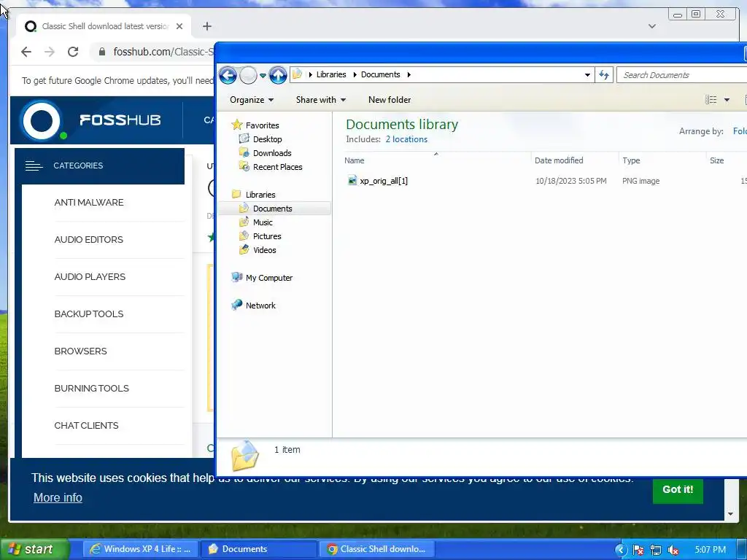Click the Explorer Up folder button

coord(278,75)
